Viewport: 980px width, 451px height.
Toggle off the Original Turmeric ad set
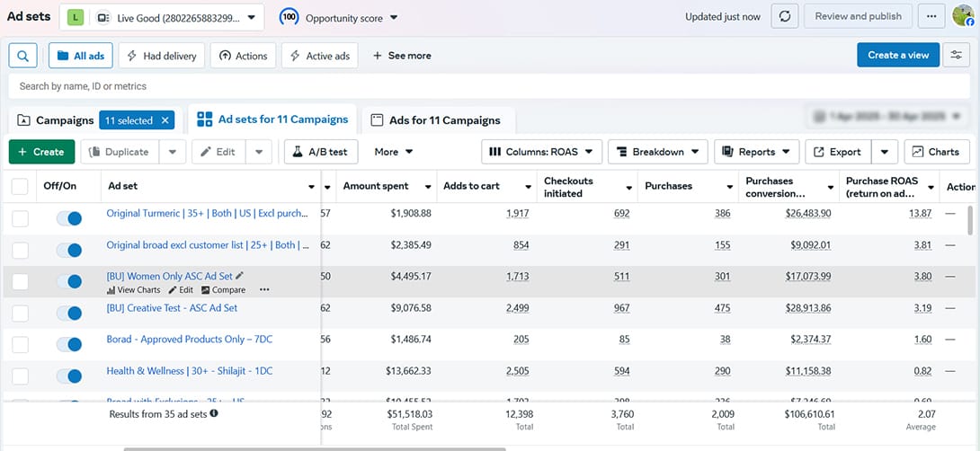(68, 218)
